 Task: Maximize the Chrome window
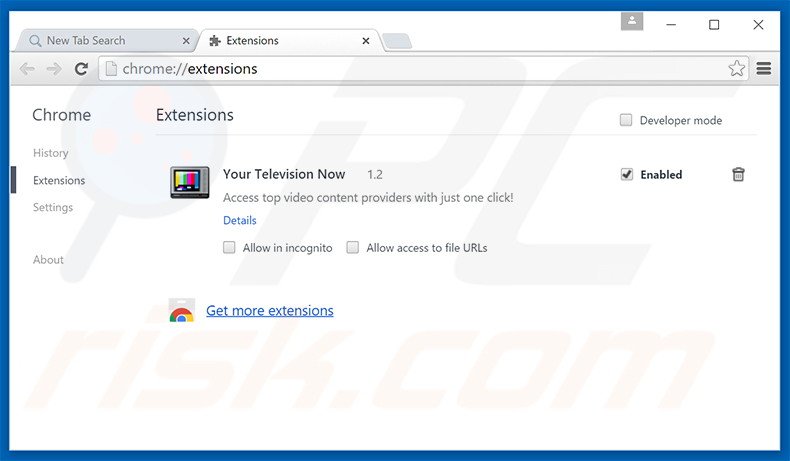click(x=714, y=25)
